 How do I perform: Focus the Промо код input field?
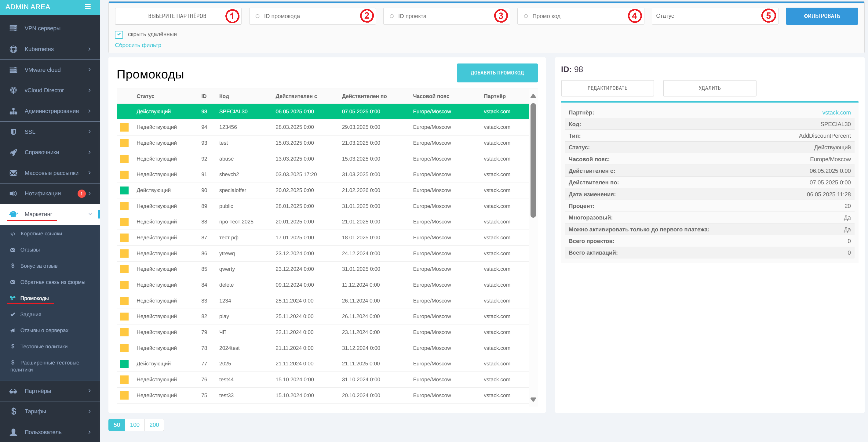(581, 16)
